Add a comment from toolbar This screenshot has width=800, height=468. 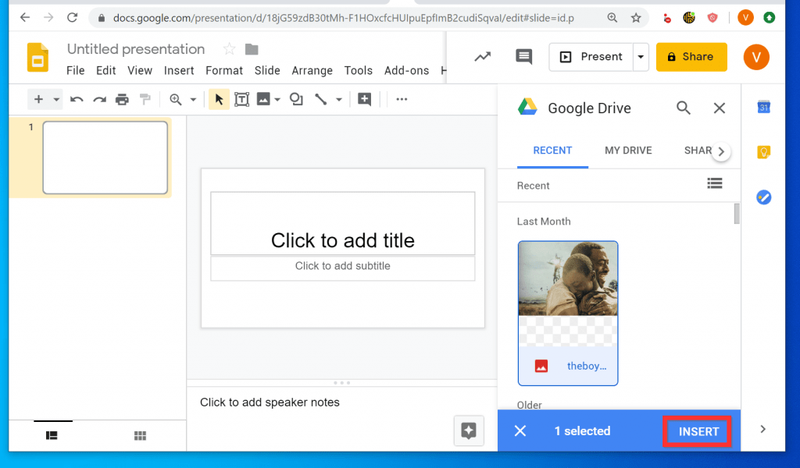(x=364, y=99)
